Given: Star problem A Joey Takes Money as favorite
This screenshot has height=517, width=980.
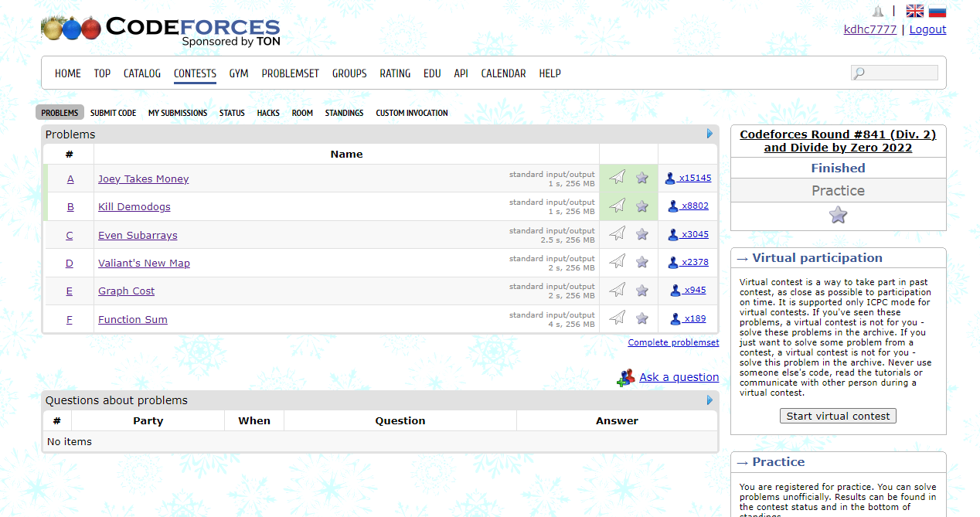Looking at the screenshot, I should tap(641, 177).
